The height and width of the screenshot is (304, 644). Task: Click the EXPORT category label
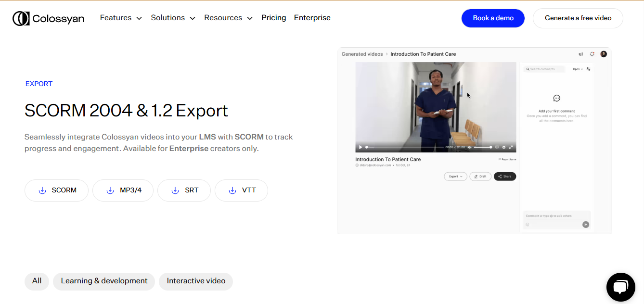39,84
